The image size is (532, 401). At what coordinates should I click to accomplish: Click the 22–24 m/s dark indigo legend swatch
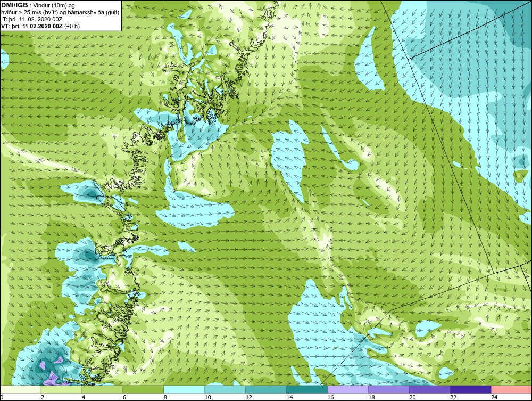(470, 389)
